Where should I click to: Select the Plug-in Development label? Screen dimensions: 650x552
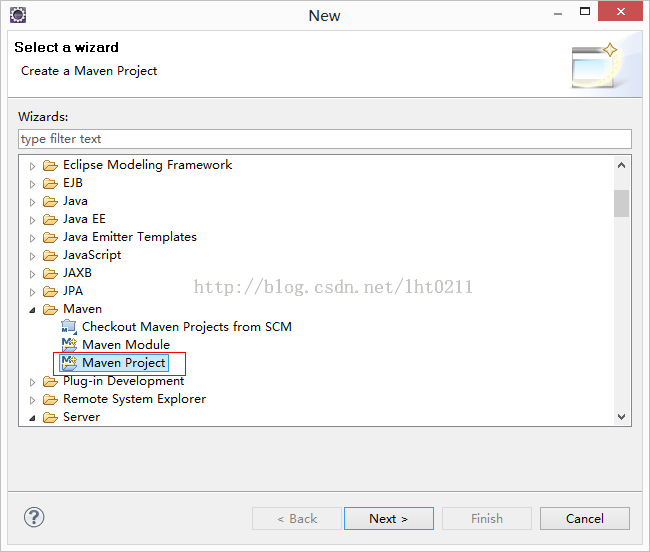(124, 381)
